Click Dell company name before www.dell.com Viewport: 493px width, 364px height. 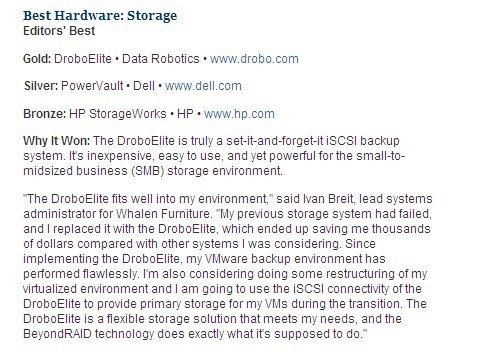click(144, 86)
